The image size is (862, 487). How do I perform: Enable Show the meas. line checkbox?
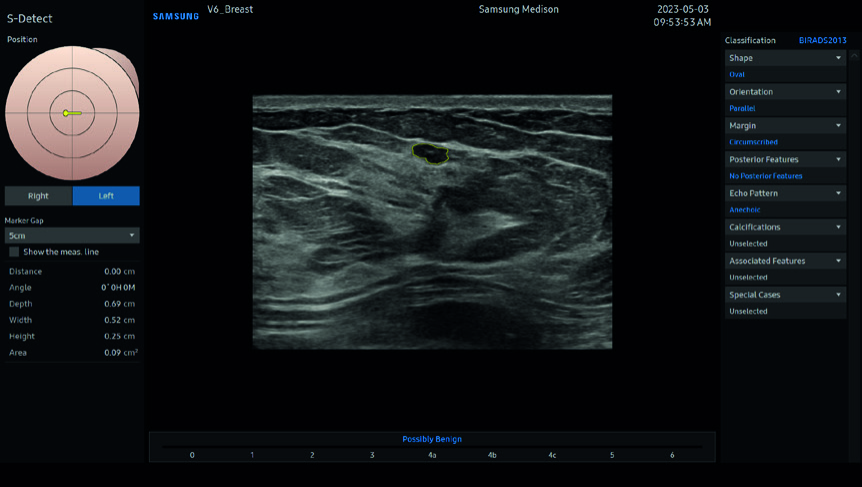(x=14, y=252)
